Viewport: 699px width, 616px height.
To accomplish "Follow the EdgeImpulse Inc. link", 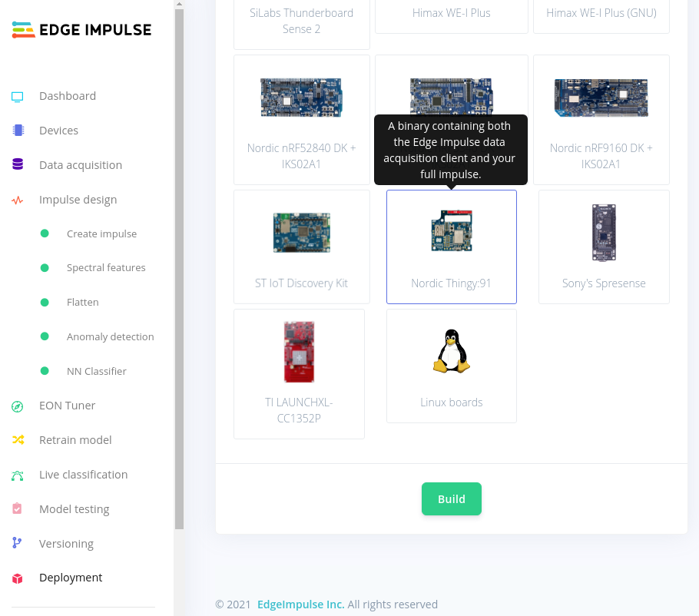I will [300, 604].
